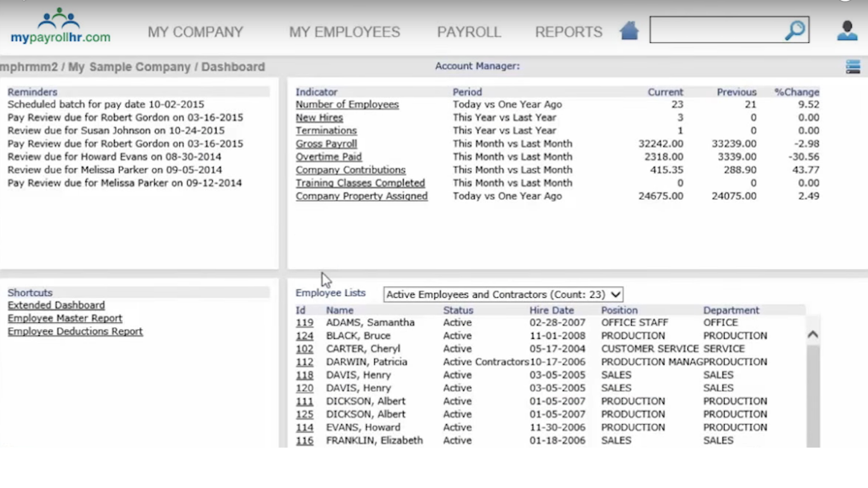Open Training Classes Completed indicator
The height and width of the screenshot is (488, 868).
coord(360,183)
